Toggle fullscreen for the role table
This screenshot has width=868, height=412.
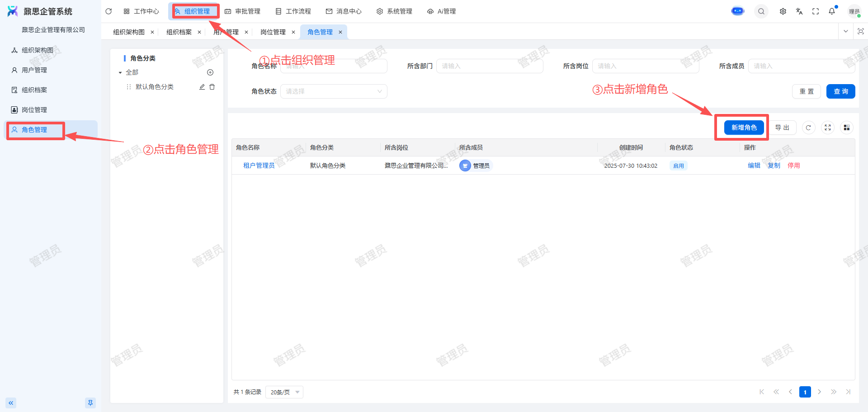[x=828, y=128]
